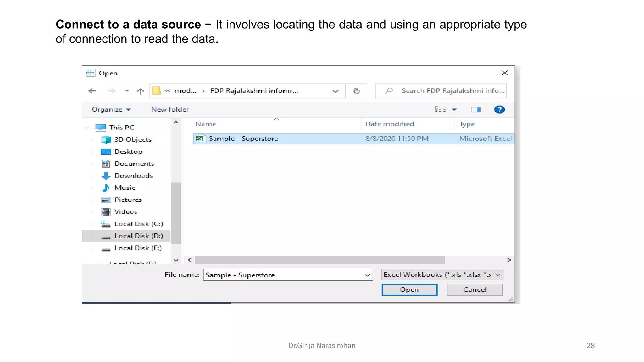The width and height of the screenshot is (644, 362).
Task: Select the Music folder
Action: (x=125, y=188)
